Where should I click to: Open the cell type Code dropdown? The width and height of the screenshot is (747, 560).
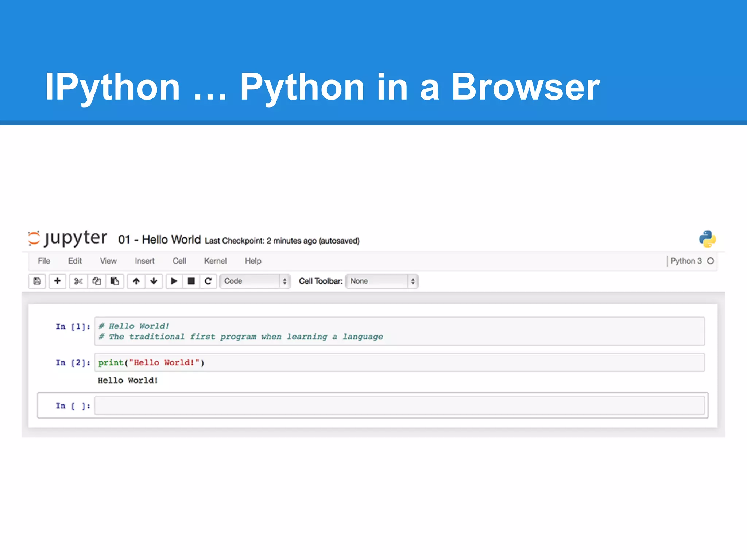(x=255, y=281)
